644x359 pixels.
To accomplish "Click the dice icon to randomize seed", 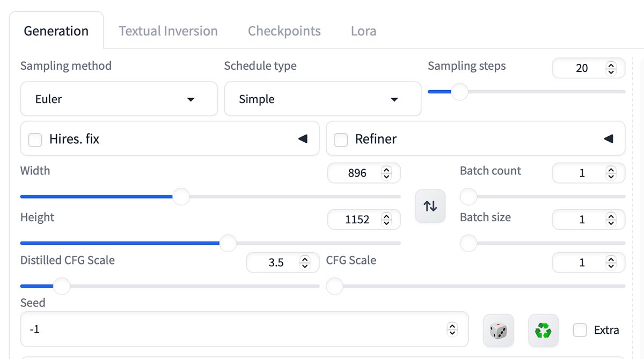I will (x=498, y=330).
